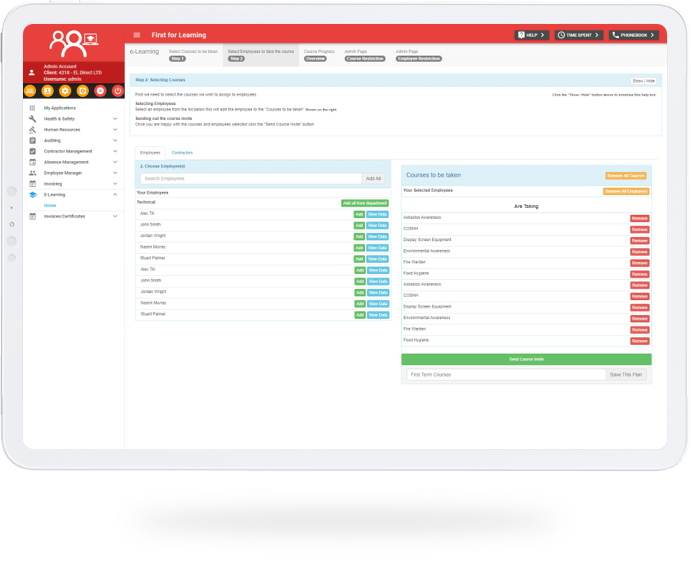Toggle the Show / Hide help button
This screenshot has height=563, width=691.
coord(644,80)
